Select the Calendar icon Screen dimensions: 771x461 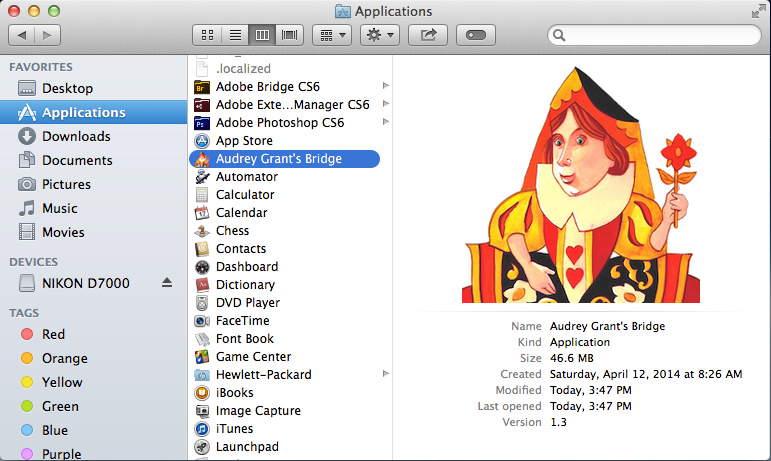202,213
